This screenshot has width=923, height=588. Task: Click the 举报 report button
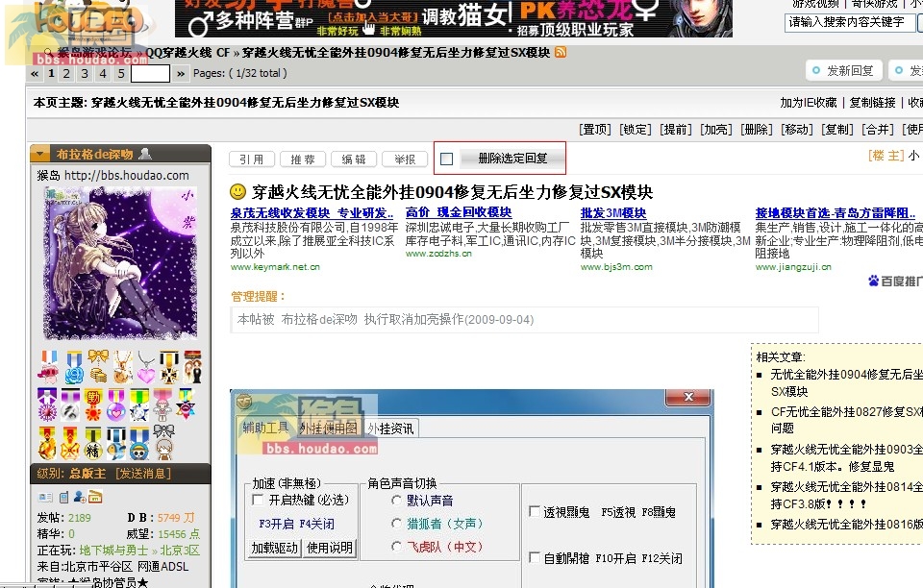click(x=405, y=159)
